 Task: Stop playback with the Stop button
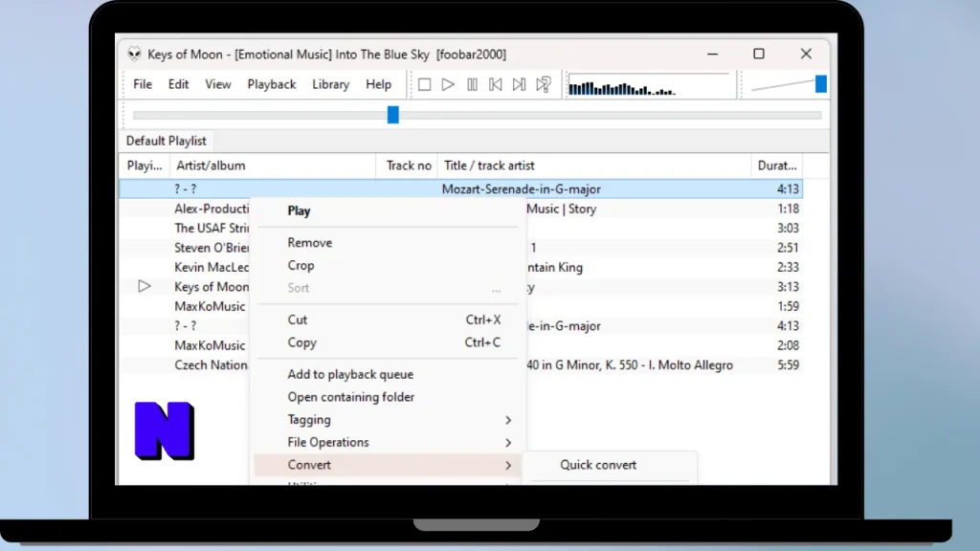tap(424, 84)
